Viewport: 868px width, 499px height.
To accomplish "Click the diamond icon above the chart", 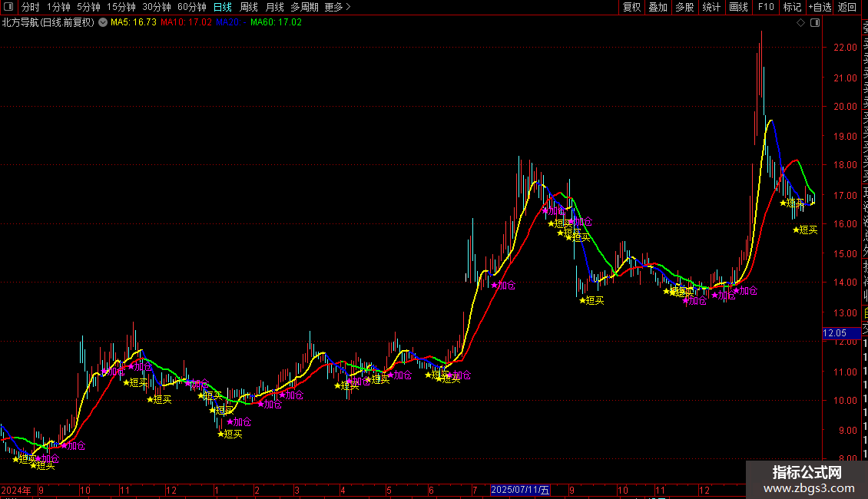I will [800, 23].
